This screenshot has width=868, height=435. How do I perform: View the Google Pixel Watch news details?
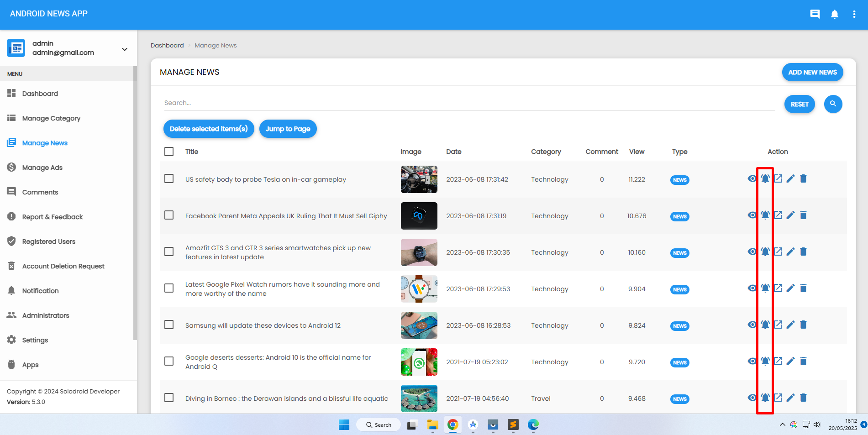tap(752, 288)
